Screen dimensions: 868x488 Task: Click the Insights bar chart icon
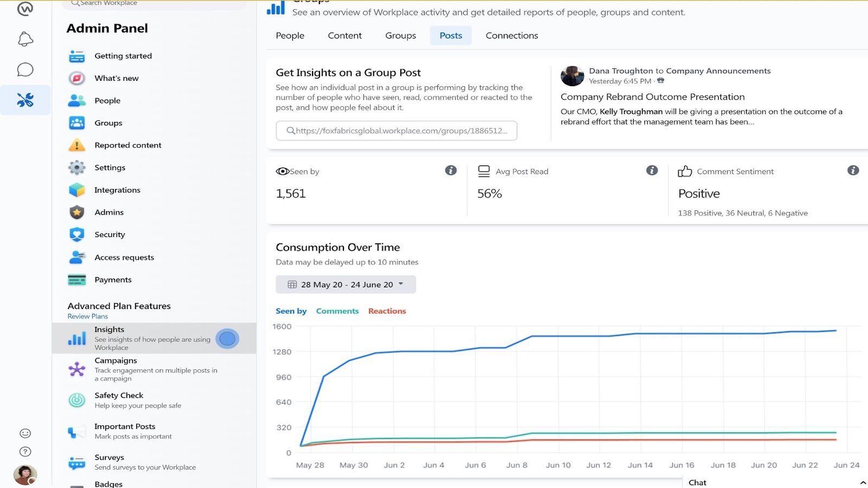point(77,338)
